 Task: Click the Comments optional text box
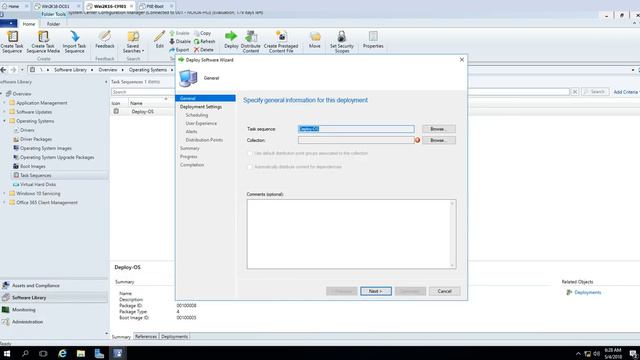coord(351,234)
